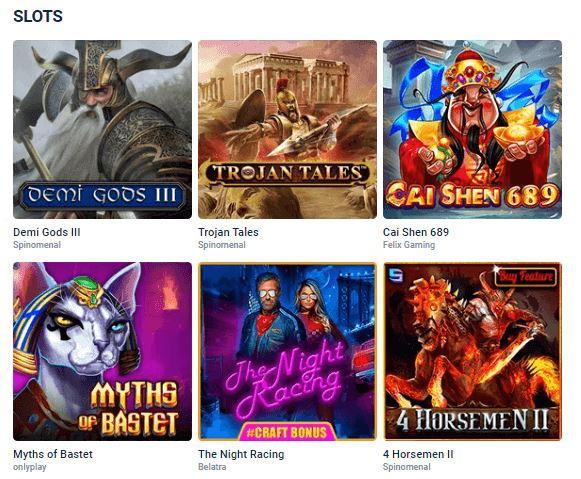Click the #CRAFT BONUS banner on Night Racing
This screenshot has height=479, width=581.
287,432
